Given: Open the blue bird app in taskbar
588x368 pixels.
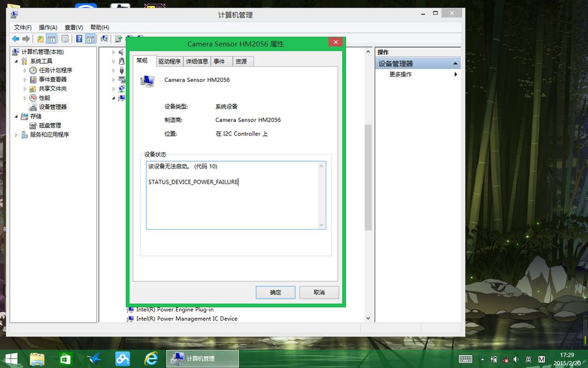Looking at the screenshot, I should [93, 359].
